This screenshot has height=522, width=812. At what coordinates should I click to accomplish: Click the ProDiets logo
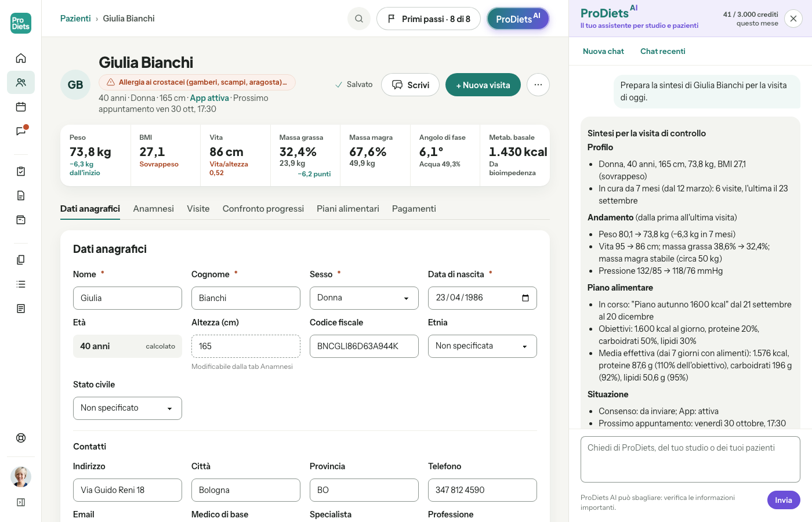(21, 23)
